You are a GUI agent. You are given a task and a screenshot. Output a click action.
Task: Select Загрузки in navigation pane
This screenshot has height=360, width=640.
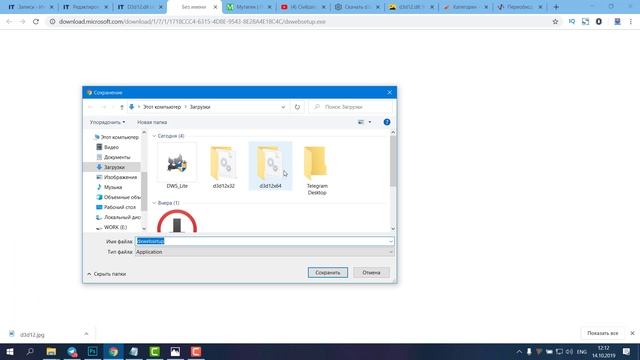[111, 167]
